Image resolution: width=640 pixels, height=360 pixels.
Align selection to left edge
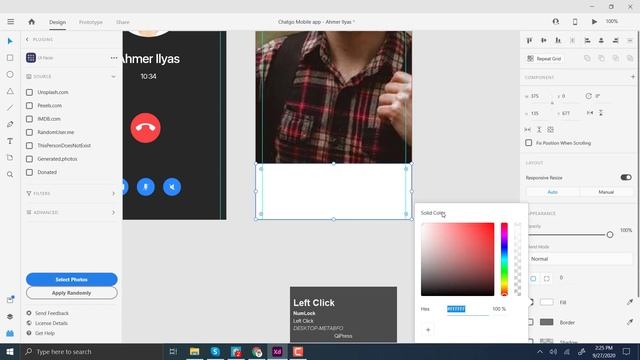click(587, 40)
